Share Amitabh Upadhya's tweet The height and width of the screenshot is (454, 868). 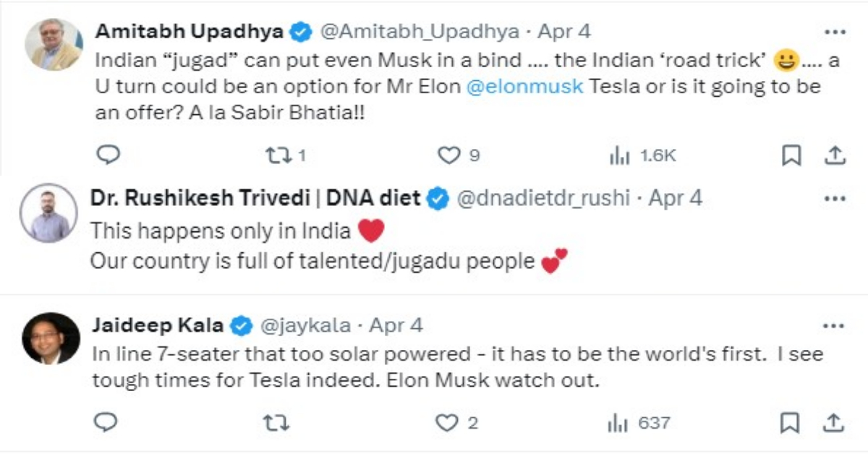point(834,155)
